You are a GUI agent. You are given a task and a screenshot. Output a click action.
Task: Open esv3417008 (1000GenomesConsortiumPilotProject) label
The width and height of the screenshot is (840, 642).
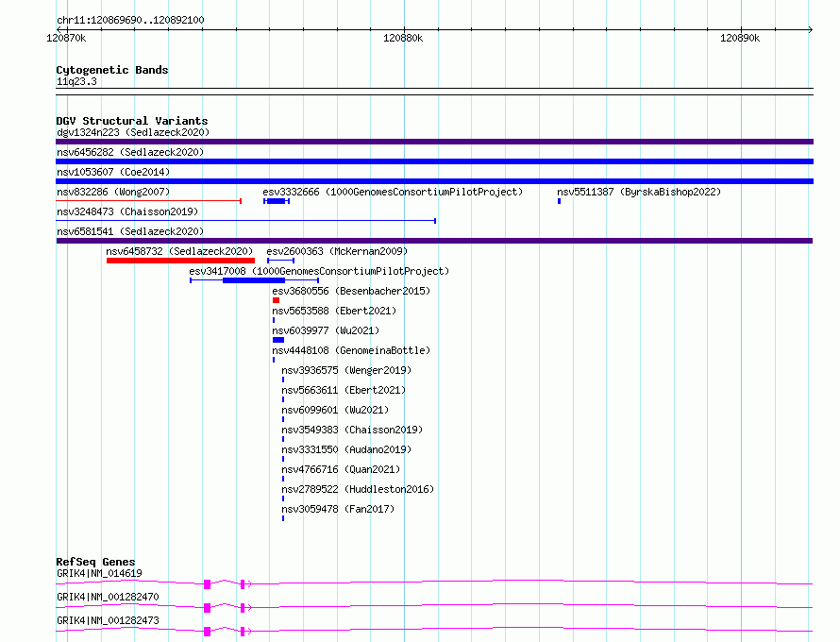tap(319, 271)
